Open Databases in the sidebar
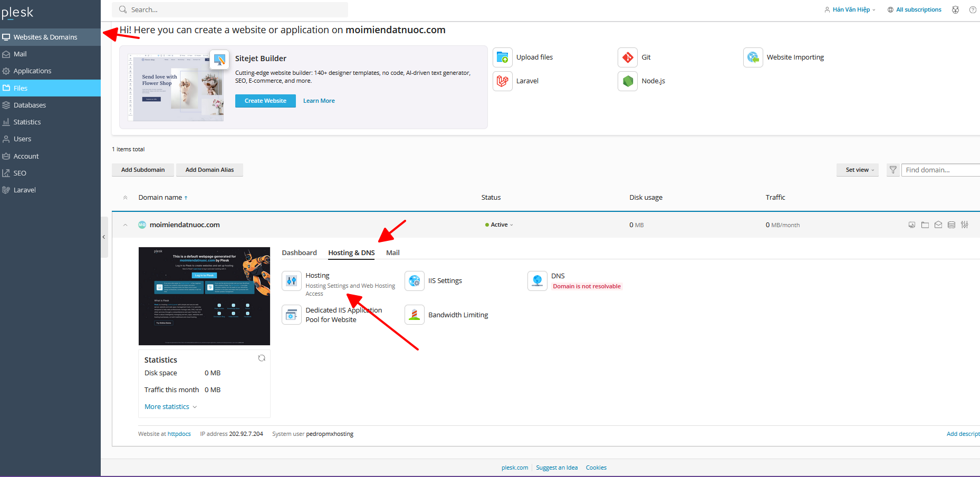 (50, 105)
